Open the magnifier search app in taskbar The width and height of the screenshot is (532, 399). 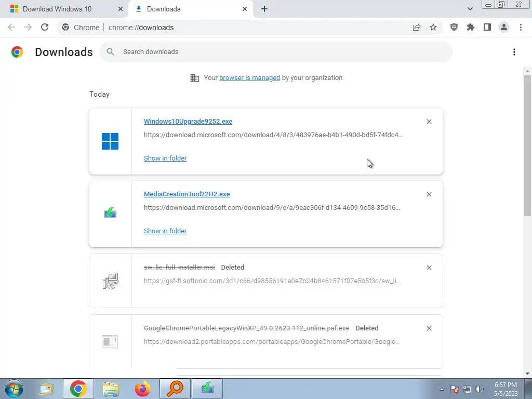point(175,389)
